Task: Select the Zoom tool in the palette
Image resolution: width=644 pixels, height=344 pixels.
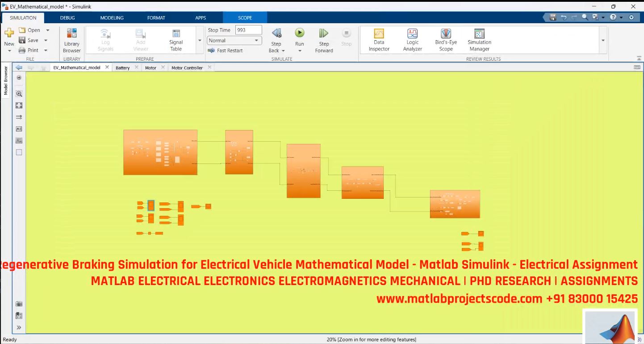Action: pos(19,93)
